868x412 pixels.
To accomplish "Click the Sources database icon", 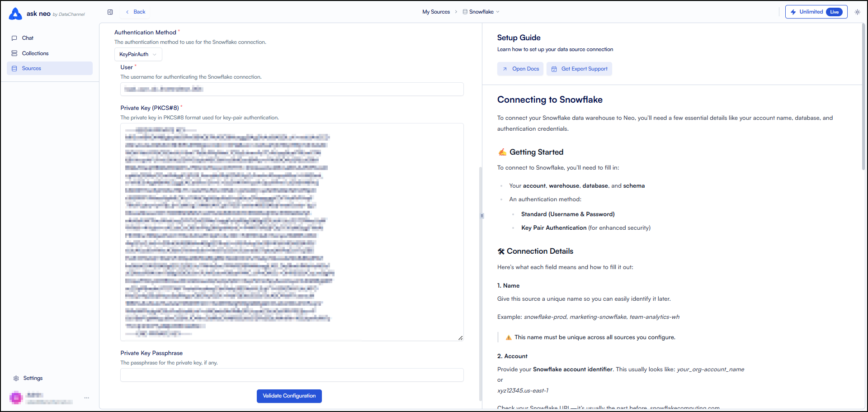I will point(14,68).
